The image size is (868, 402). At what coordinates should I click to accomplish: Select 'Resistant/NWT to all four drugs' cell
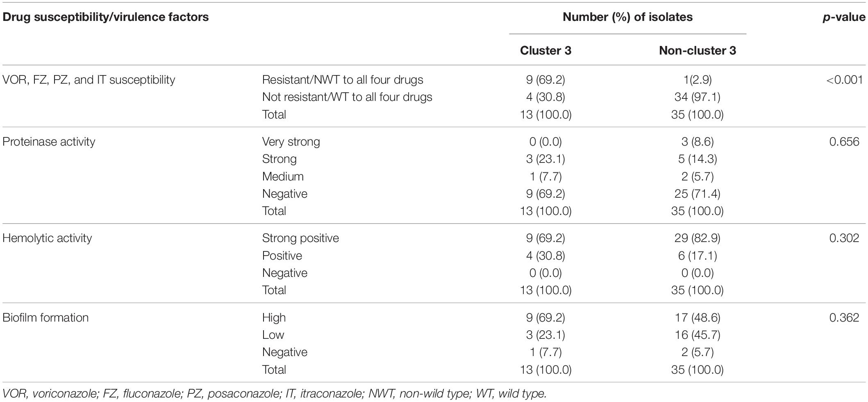[x=343, y=80]
